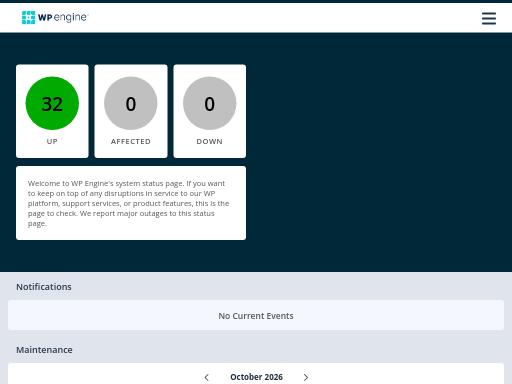
Task: Click the engine text in logo
Action: coord(70,18)
